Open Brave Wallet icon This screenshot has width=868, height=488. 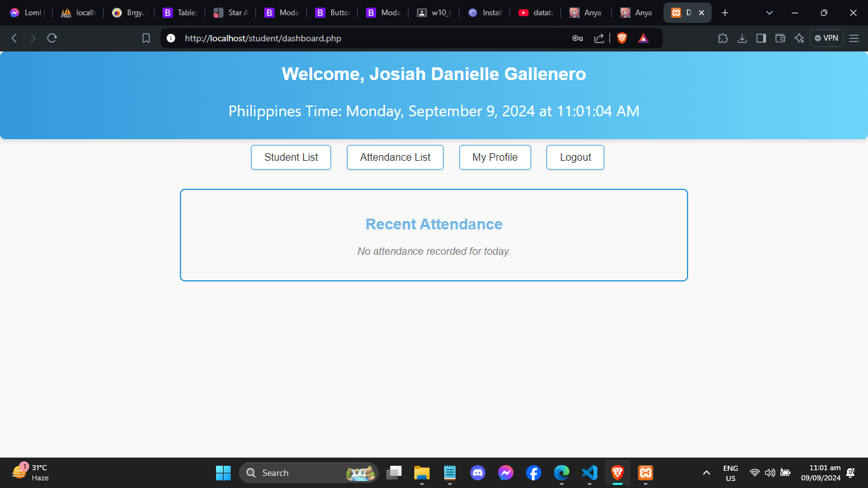(x=780, y=38)
